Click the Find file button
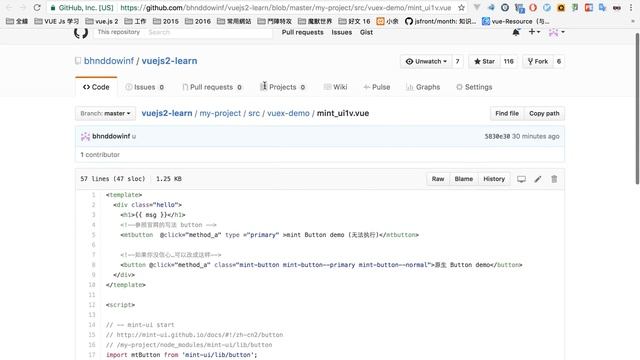The width and height of the screenshot is (640, 360). [x=507, y=113]
